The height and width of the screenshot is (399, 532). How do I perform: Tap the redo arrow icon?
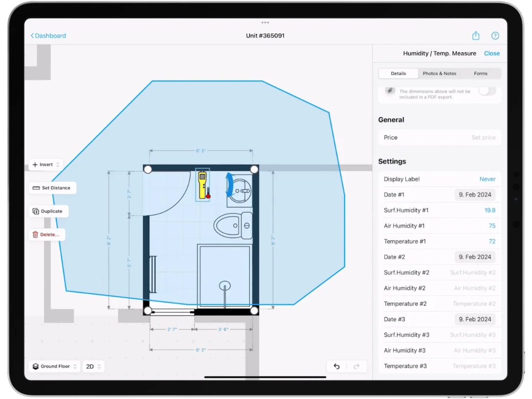357,366
